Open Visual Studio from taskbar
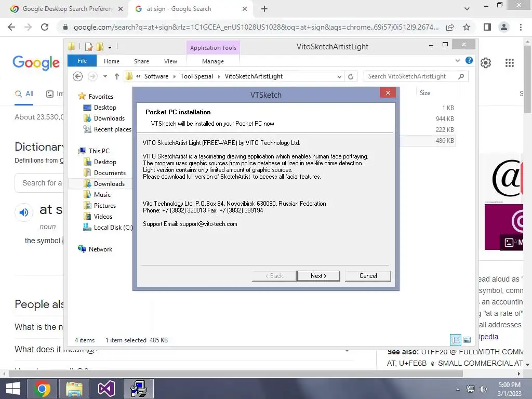This screenshot has width=532, height=399. (x=106, y=389)
